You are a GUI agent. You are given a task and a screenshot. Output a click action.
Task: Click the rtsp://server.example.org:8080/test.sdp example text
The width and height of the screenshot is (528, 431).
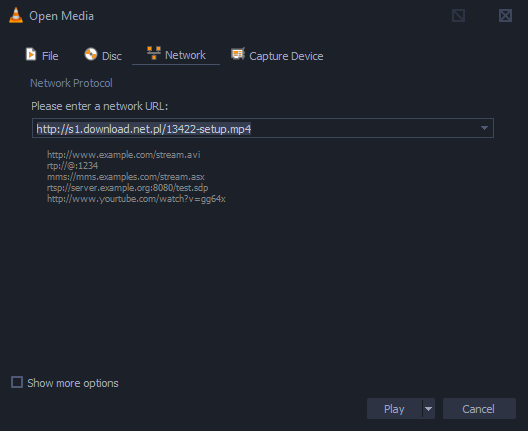coord(128,188)
